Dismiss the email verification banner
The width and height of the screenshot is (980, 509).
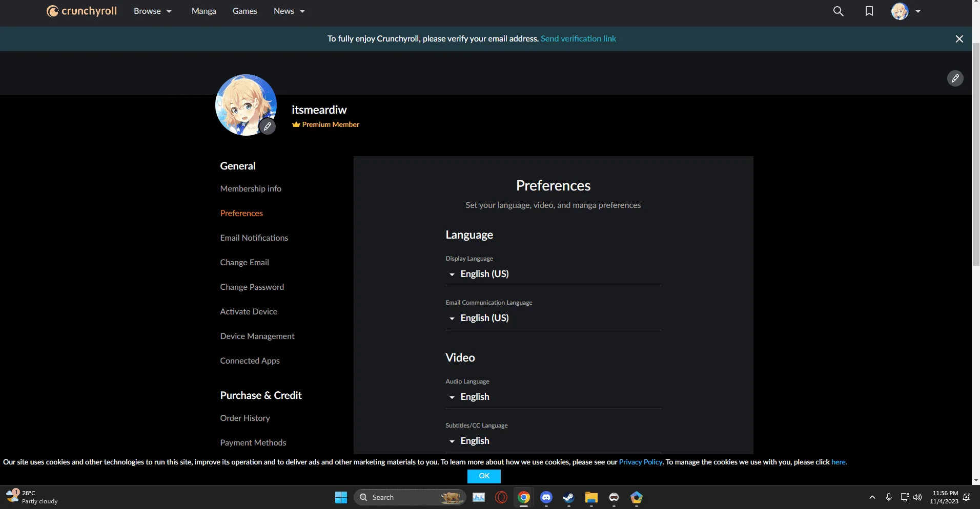[959, 39]
